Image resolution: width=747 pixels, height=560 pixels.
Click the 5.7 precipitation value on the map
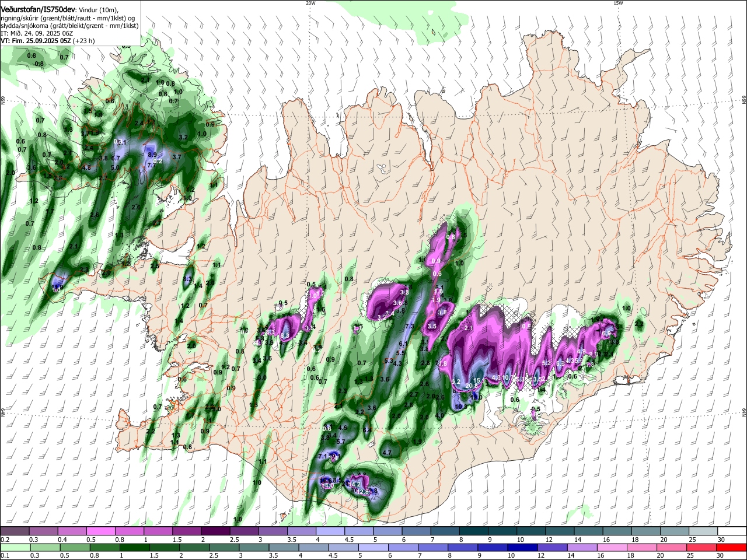pos(341,442)
